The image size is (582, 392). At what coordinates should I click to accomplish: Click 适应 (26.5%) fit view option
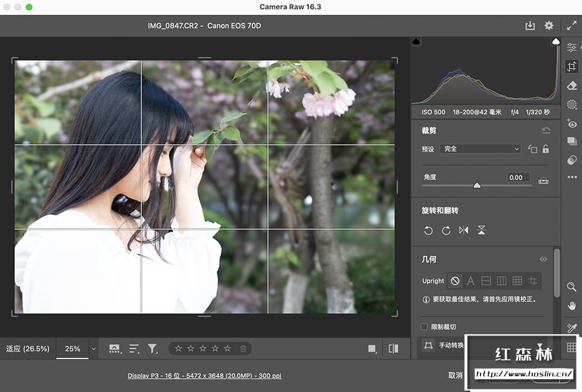tap(28, 349)
